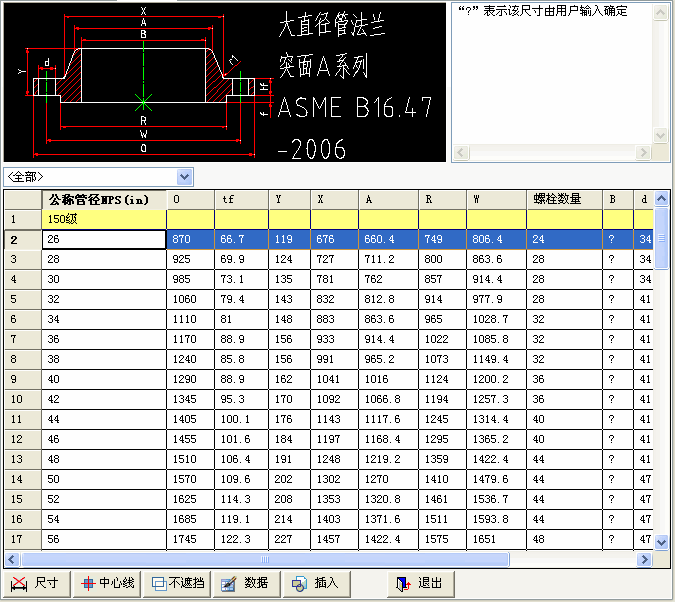
Task: Select the 150级 group row
Action: 104,219
